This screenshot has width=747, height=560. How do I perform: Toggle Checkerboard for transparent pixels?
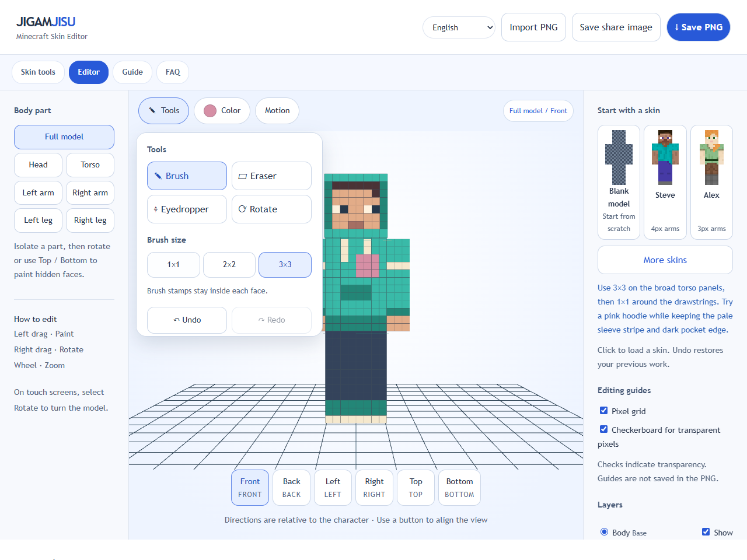(604, 429)
